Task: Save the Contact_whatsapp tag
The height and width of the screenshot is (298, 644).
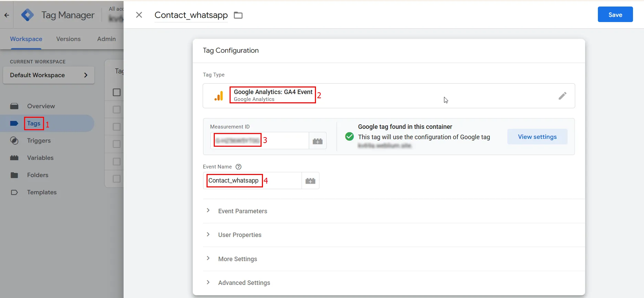Action: (615, 14)
